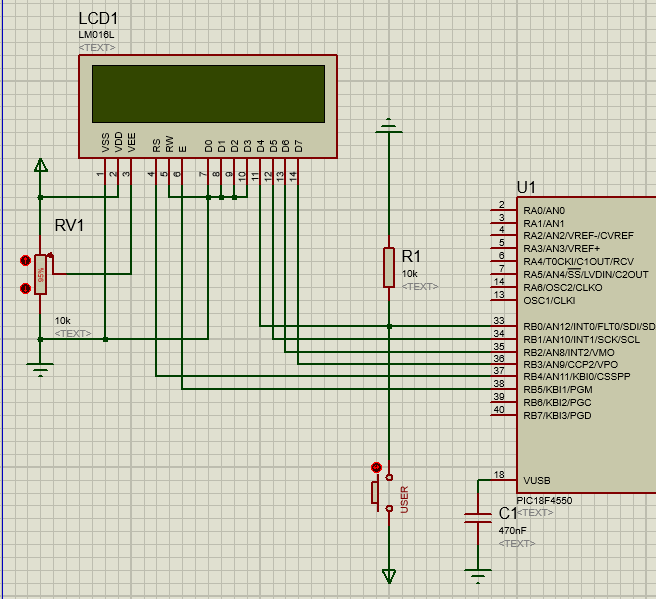Click the RA4/T0CKI/C1OUT/RCV pin label
The width and height of the screenshot is (656, 599).
click(578, 261)
